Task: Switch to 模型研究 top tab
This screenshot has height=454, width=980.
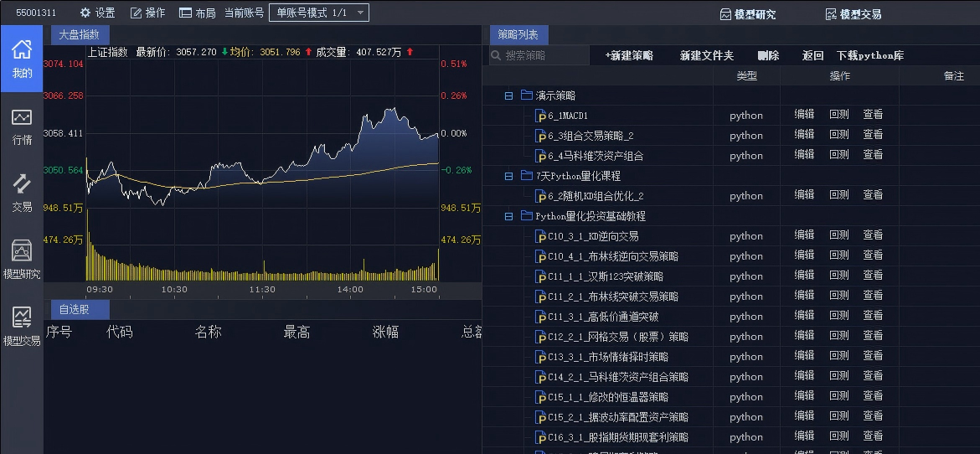Action: (x=748, y=14)
